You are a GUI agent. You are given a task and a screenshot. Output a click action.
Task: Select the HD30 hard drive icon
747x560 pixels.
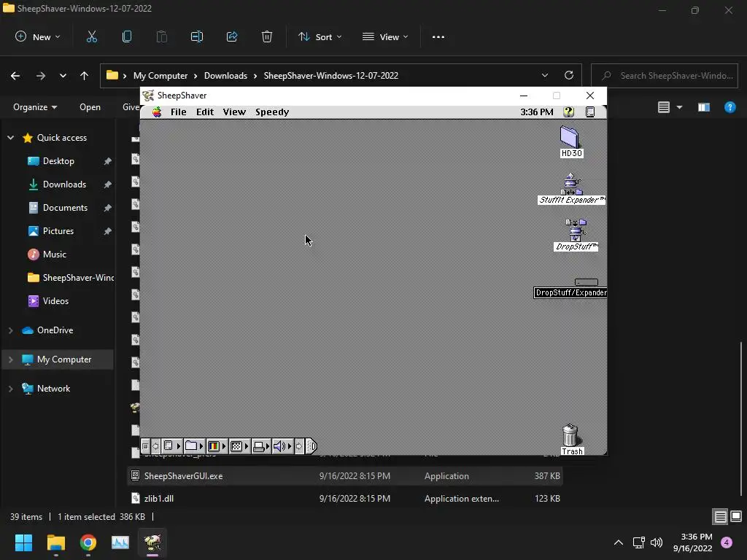570,142
